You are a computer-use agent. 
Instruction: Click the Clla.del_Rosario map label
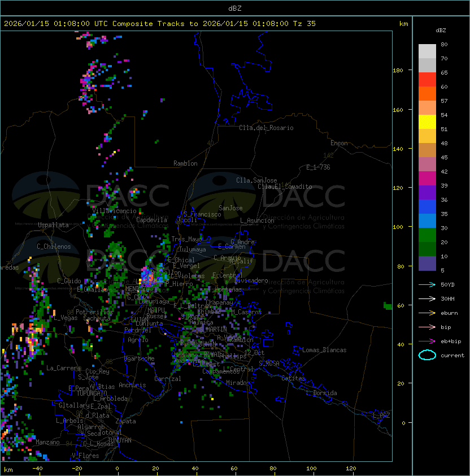pyautogui.click(x=266, y=128)
